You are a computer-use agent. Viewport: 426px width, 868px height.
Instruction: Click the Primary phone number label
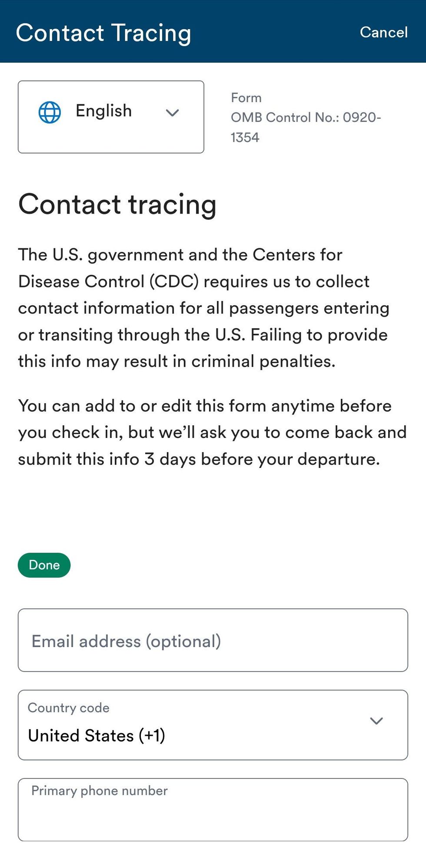pos(100,790)
